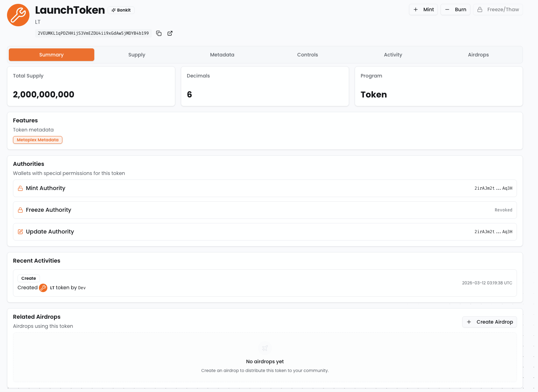Go to the Controls tab

(307, 55)
